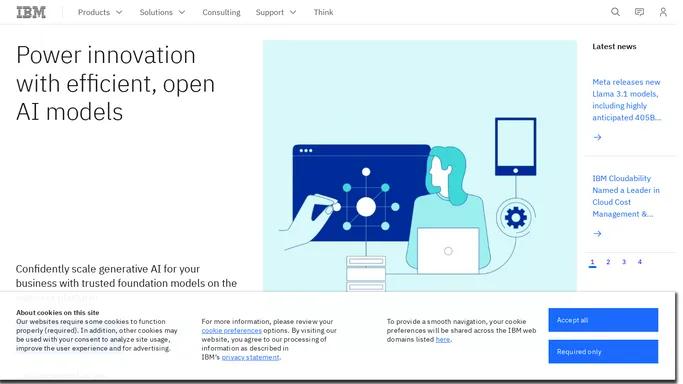Open IBM Cloudability Named a Leader article

click(626, 196)
